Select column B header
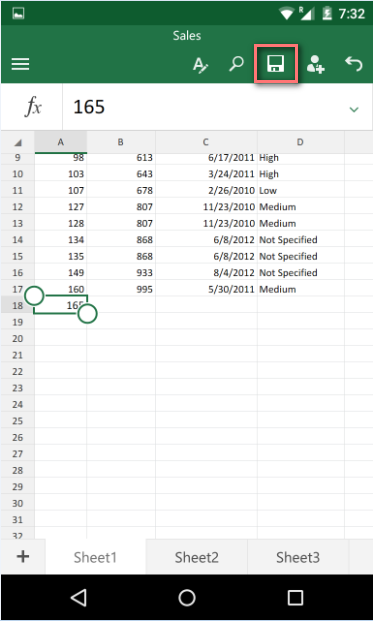The height and width of the screenshot is (621, 373). 121,142
